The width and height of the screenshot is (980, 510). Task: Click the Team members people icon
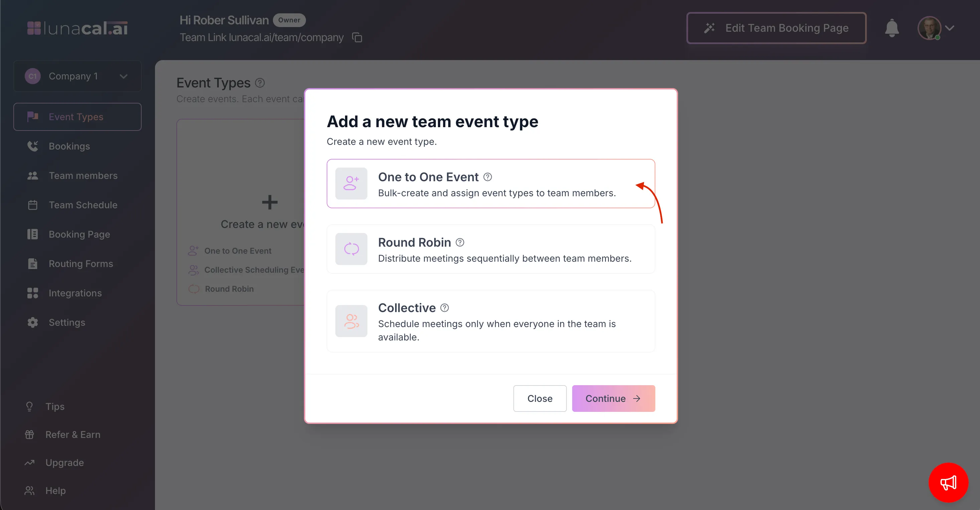(x=33, y=176)
